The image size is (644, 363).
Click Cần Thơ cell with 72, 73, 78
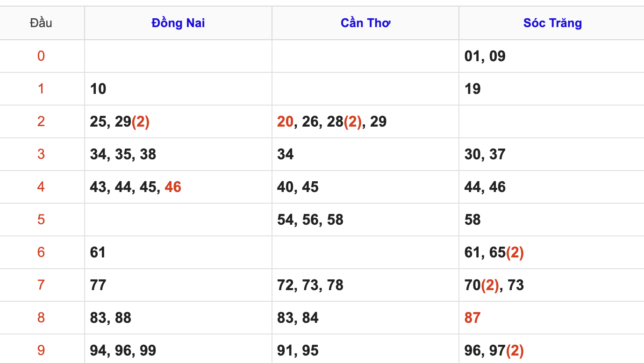tap(365, 285)
